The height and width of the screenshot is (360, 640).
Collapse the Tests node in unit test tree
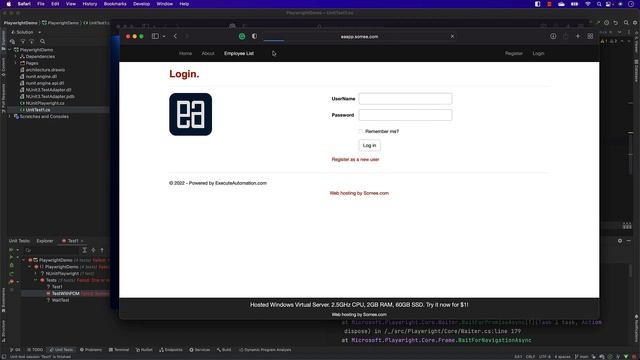click(x=36, y=280)
